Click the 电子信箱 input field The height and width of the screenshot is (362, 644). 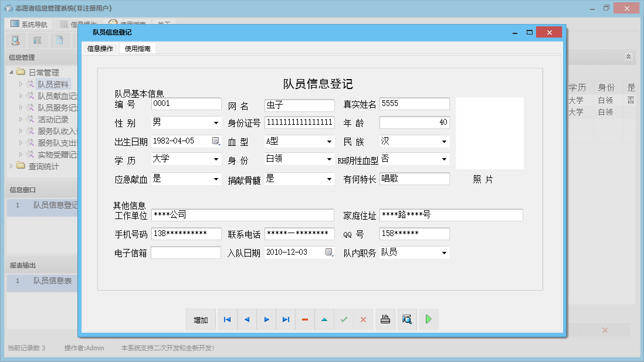pos(186,252)
